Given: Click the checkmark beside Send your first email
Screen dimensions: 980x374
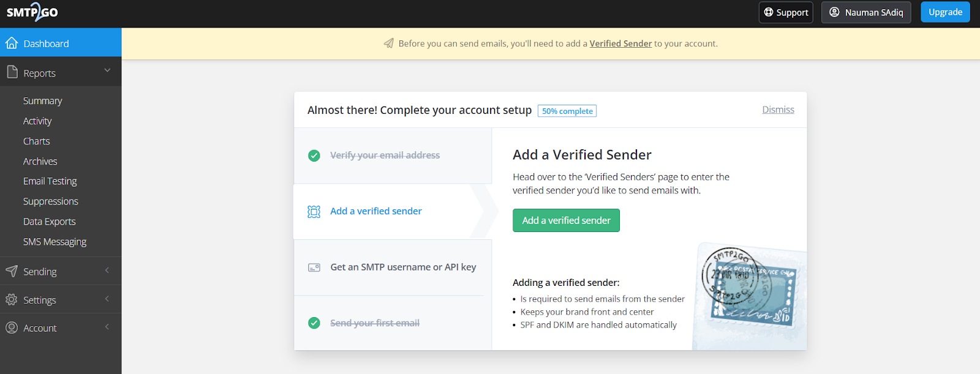Looking at the screenshot, I should [314, 323].
